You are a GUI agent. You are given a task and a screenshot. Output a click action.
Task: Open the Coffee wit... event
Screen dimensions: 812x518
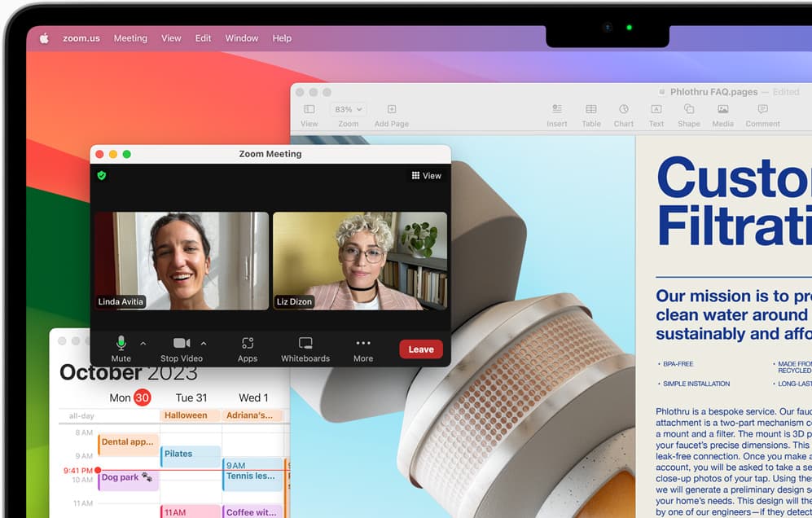pyautogui.click(x=253, y=511)
